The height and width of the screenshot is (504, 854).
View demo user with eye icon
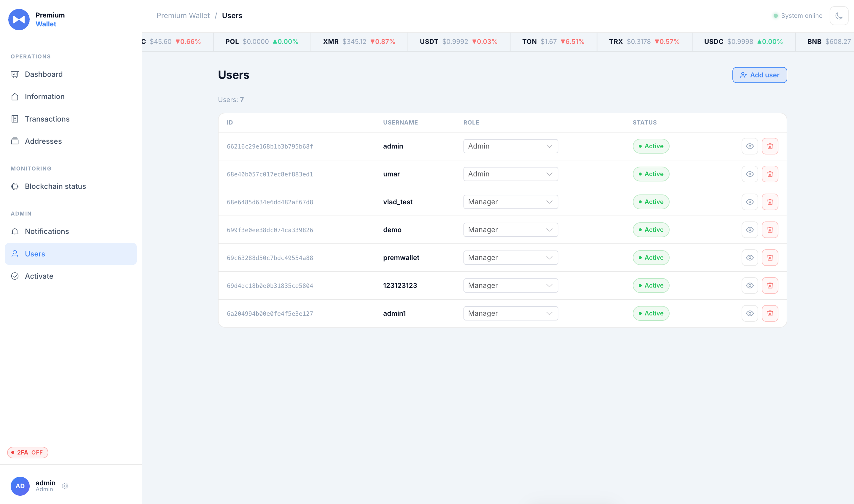(x=750, y=229)
